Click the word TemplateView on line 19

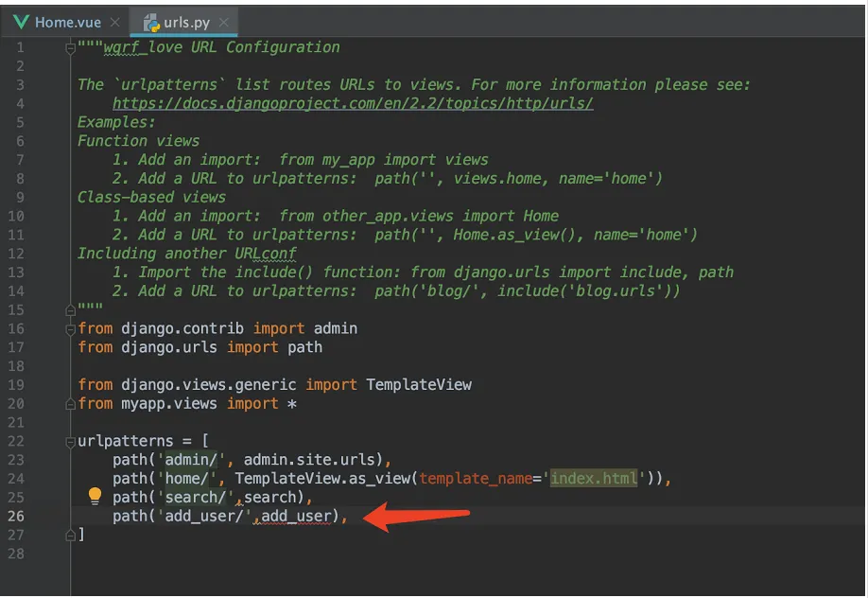[419, 384]
